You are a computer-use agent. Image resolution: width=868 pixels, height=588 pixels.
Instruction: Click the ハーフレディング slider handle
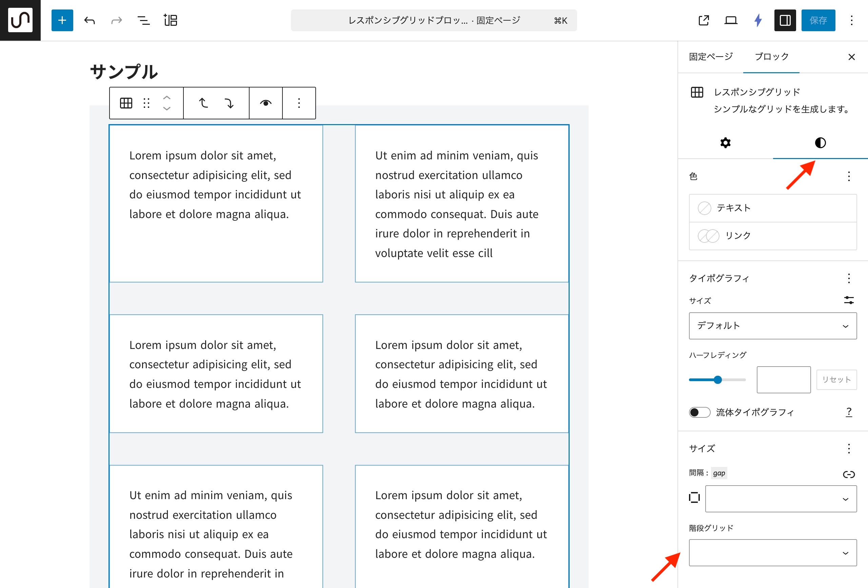point(717,380)
